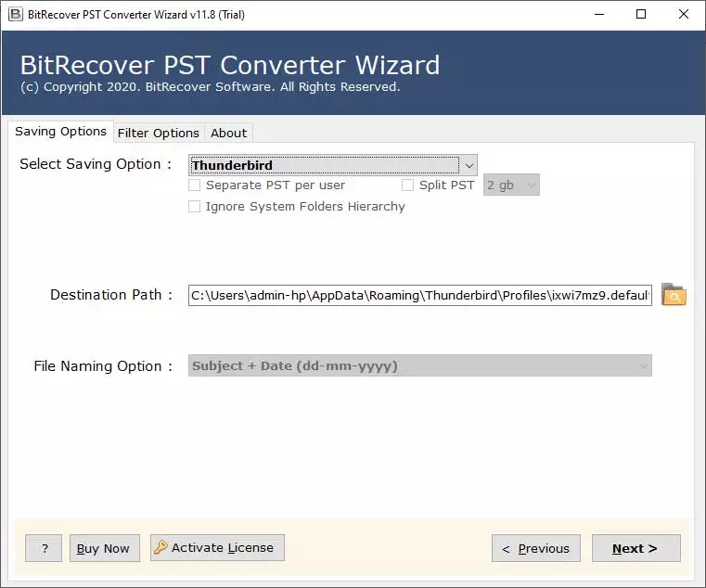Switch to the Saving Options tab

point(61,132)
